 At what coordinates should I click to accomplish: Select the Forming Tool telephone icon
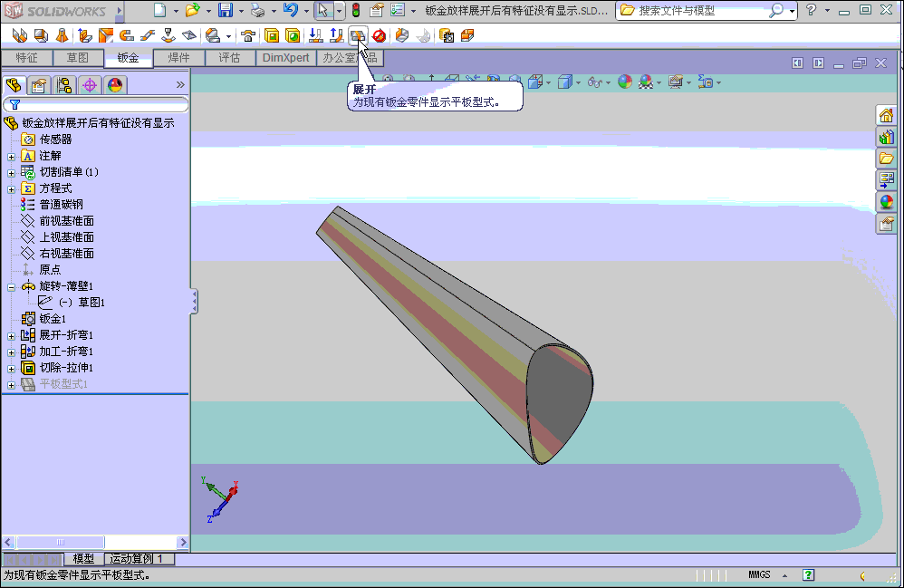248,35
